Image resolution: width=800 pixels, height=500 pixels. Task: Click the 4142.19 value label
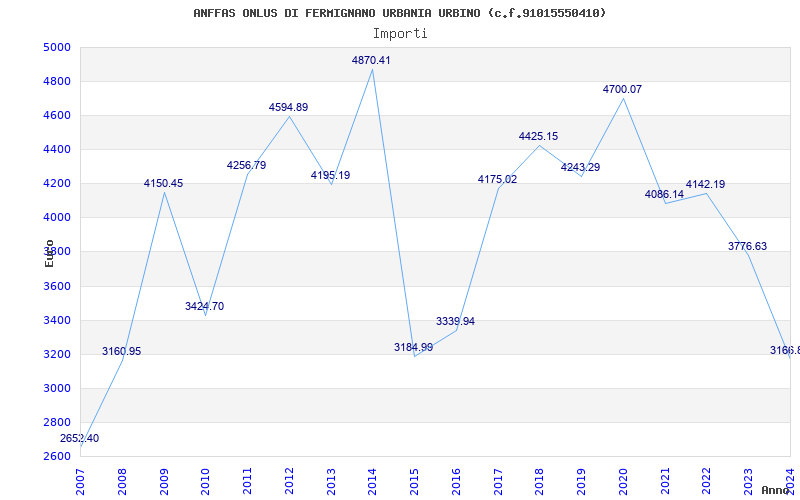point(706,184)
